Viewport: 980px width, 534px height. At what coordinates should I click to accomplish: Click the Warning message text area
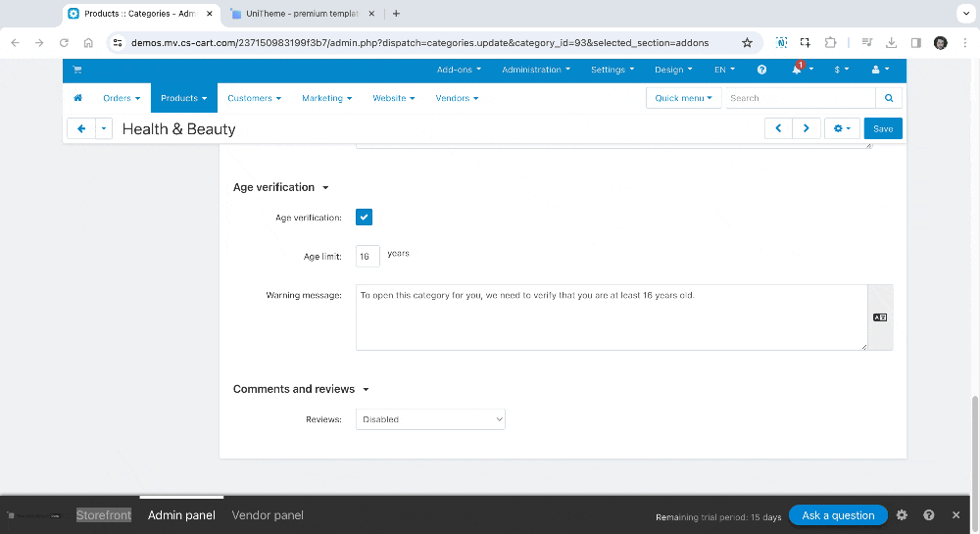click(612, 317)
